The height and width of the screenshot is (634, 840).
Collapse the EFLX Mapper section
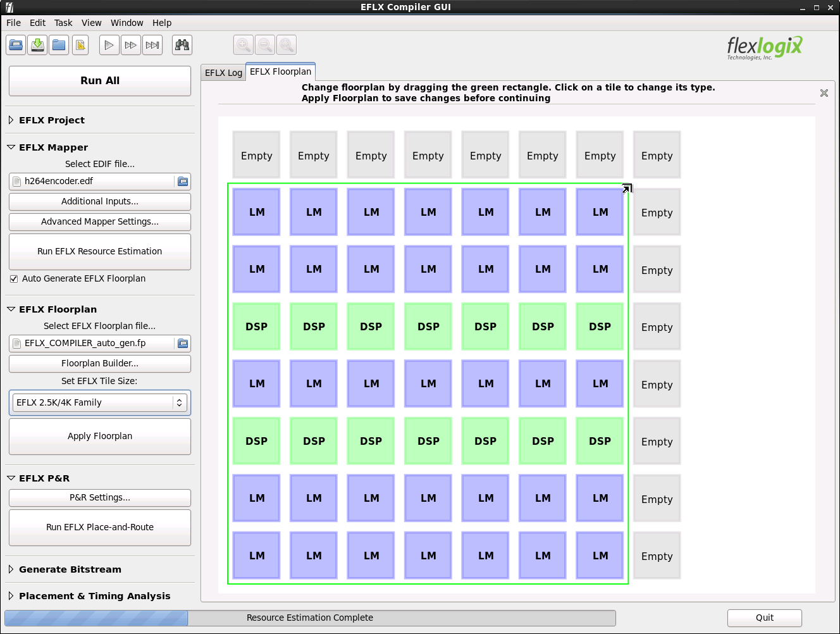11,147
